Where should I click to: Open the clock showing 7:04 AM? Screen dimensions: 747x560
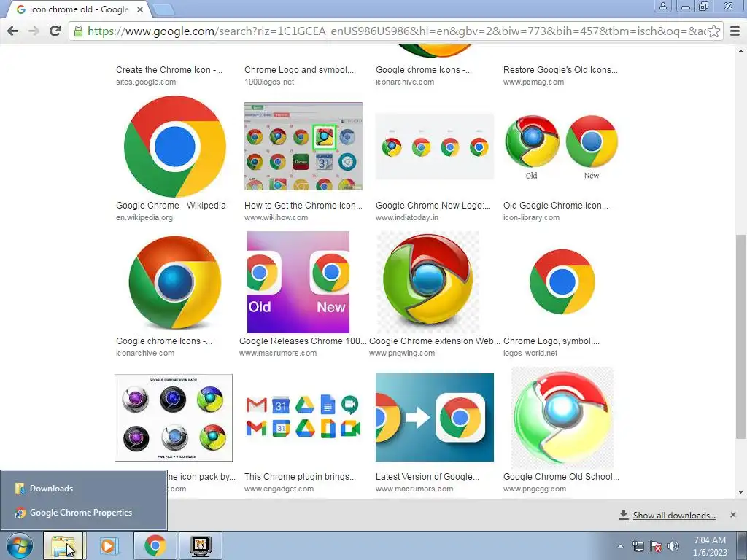pos(710,546)
